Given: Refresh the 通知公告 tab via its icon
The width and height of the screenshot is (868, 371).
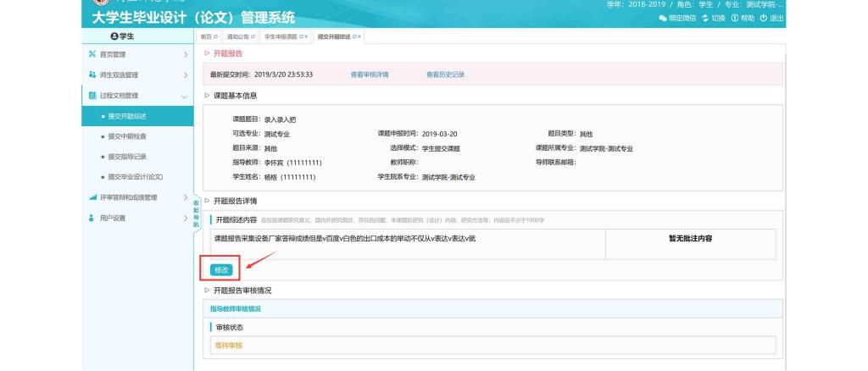Looking at the screenshot, I should (x=251, y=37).
